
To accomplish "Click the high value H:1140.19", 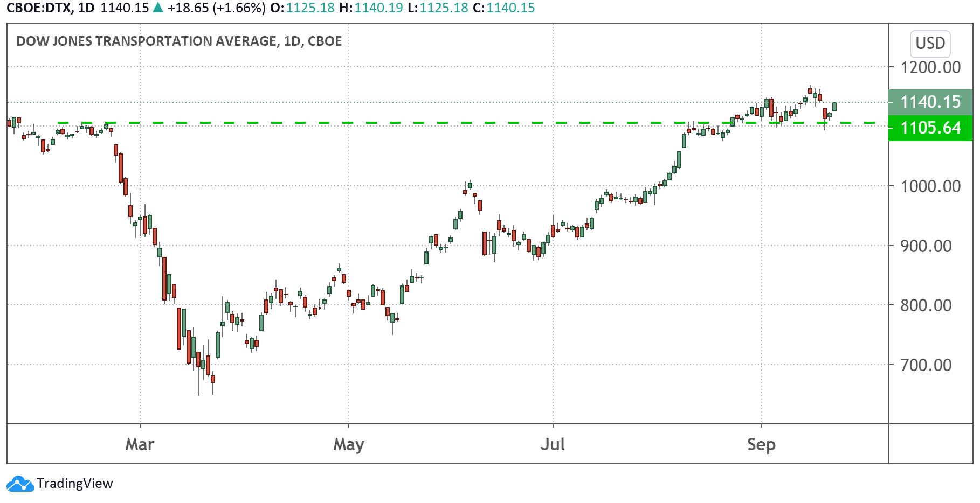I will click(371, 8).
